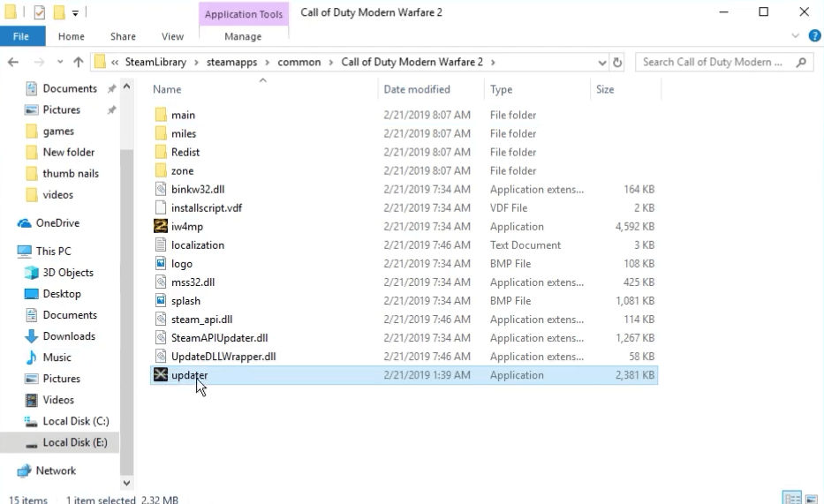
Task: Click the Properties quick access icon
Action: click(x=40, y=11)
